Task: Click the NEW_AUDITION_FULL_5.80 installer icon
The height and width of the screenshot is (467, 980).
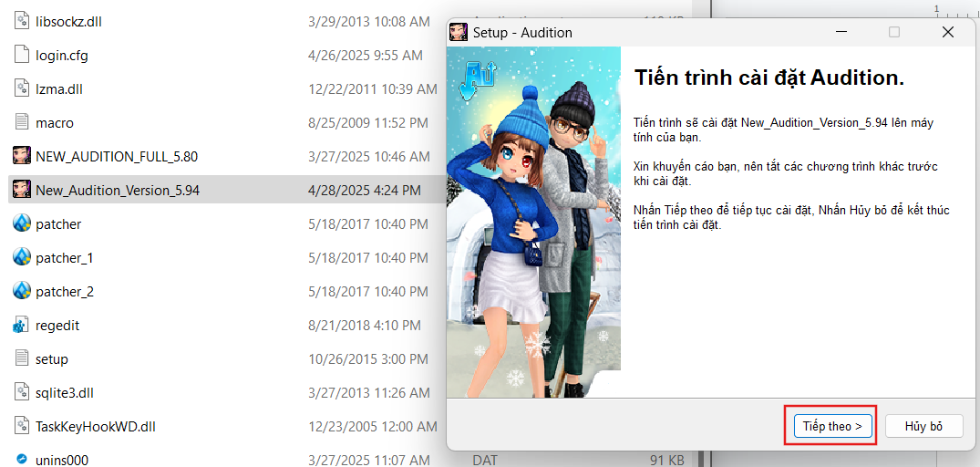Action: pyautogui.click(x=22, y=157)
